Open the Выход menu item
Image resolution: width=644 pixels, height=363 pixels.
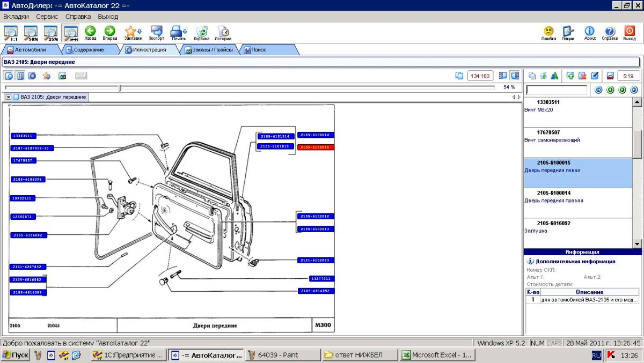[108, 17]
